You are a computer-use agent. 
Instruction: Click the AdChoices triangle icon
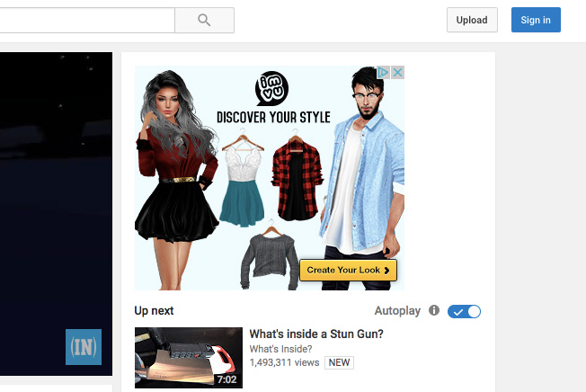[x=383, y=73]
